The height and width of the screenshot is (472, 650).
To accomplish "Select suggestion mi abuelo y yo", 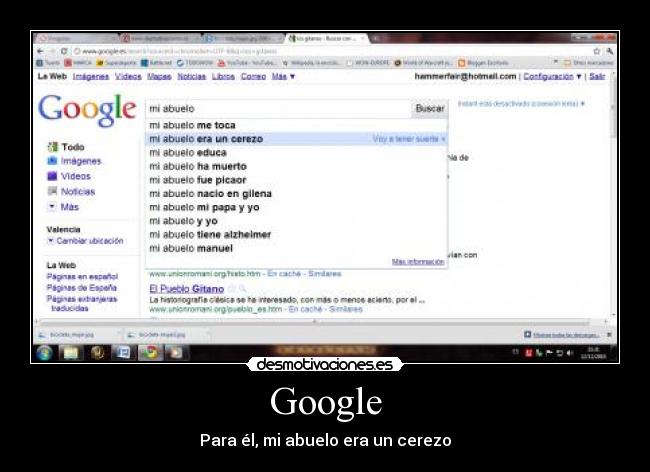I will tap(296, 221).
